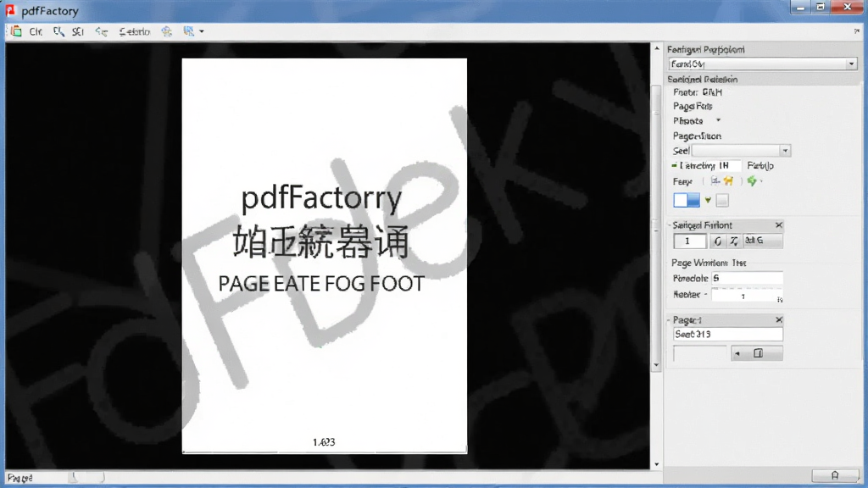Click the preview scrollbar lower middle arrow
Viewport: 868px width, 488px height.
point(657,365)
